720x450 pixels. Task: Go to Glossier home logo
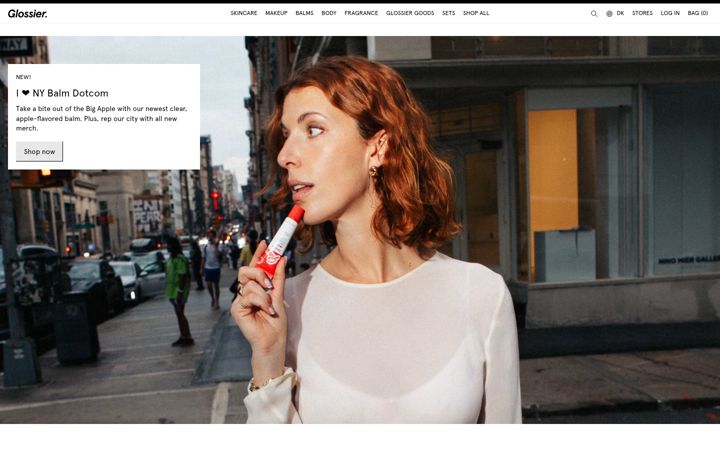point(28,14)
